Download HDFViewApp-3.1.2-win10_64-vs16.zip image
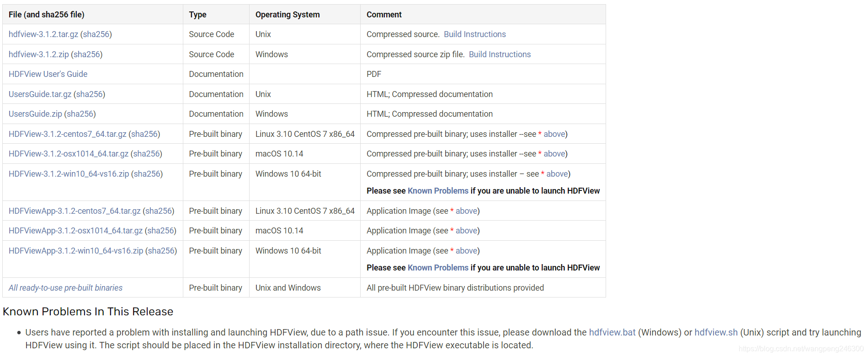Image resolution: width=868 pixels, height=357 pixels. point(76,251)
